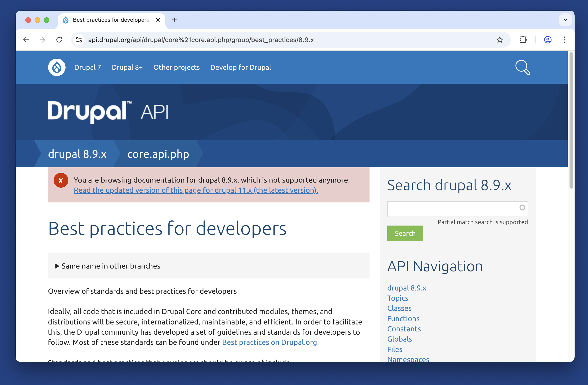Focus the Search drupal 8.9.x input field
This screenshot has height=385, width=588.
(457, 209)
